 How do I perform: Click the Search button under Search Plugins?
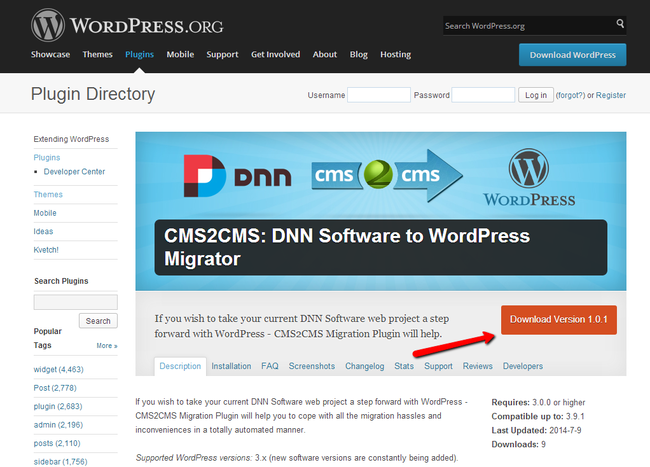pyautogui.click(x=98, y=321)
